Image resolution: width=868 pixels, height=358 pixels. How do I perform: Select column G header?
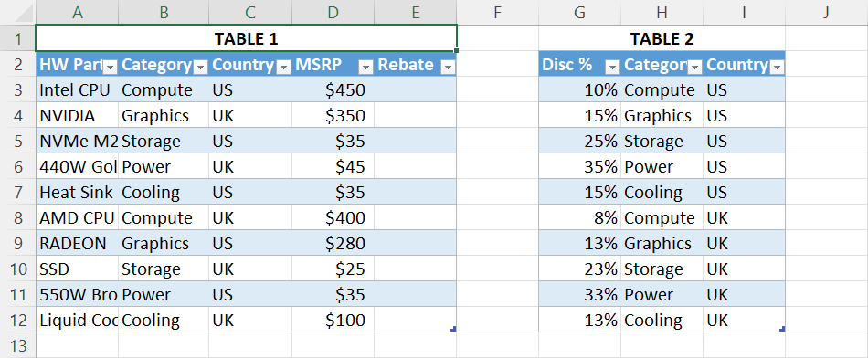tap(579, 12)
